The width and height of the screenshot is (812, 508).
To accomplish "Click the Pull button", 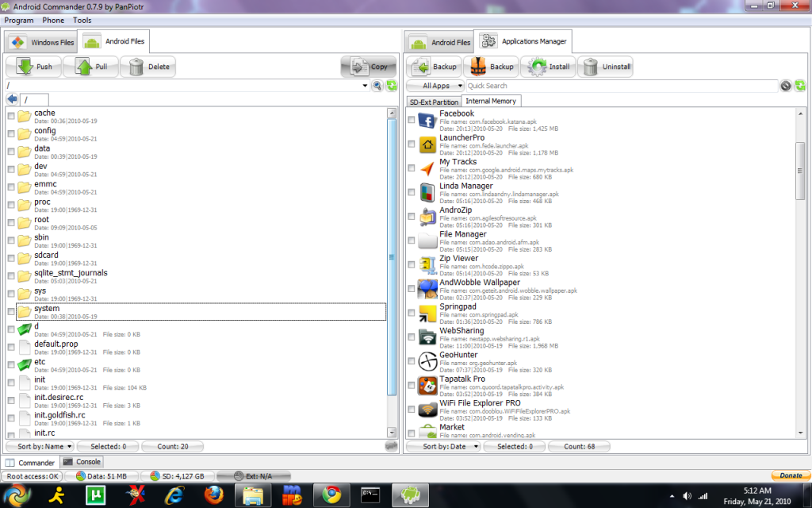I will pyautogui.click(x=90, y=67).
